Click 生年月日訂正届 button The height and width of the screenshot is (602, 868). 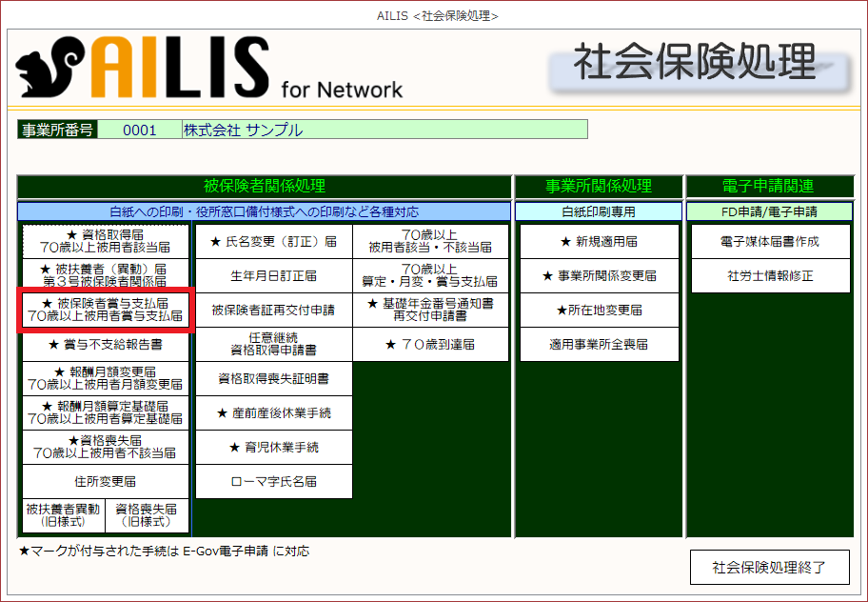[x=273, y=276]
